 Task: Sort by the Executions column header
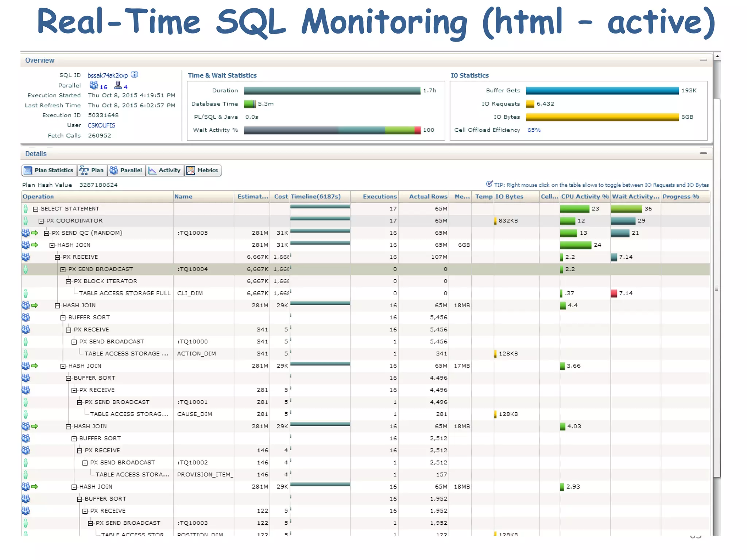[x=374, y=197]
